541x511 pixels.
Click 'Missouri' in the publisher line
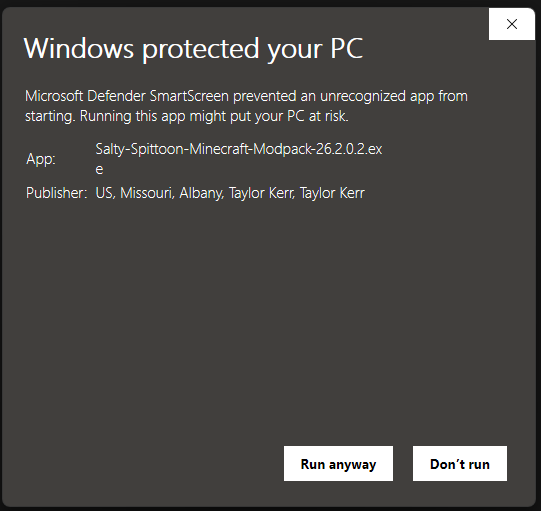pyautogui.click(x=147, y=193)
